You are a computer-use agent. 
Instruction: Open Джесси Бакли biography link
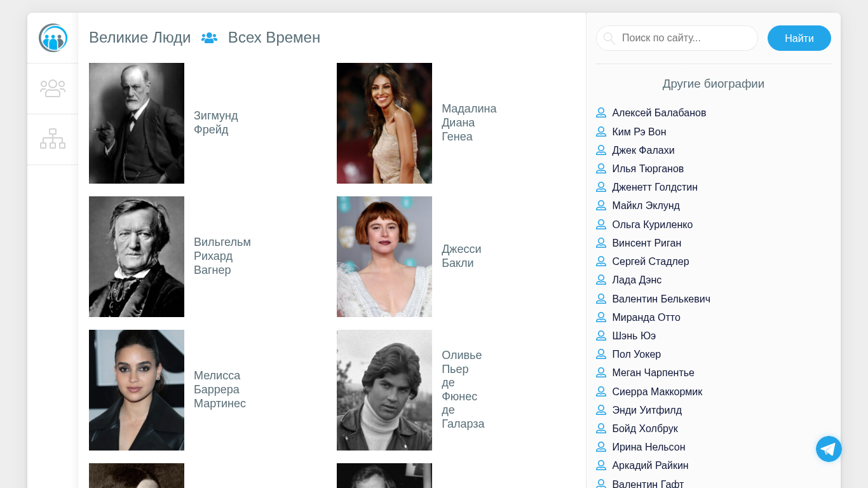(461, 256)
